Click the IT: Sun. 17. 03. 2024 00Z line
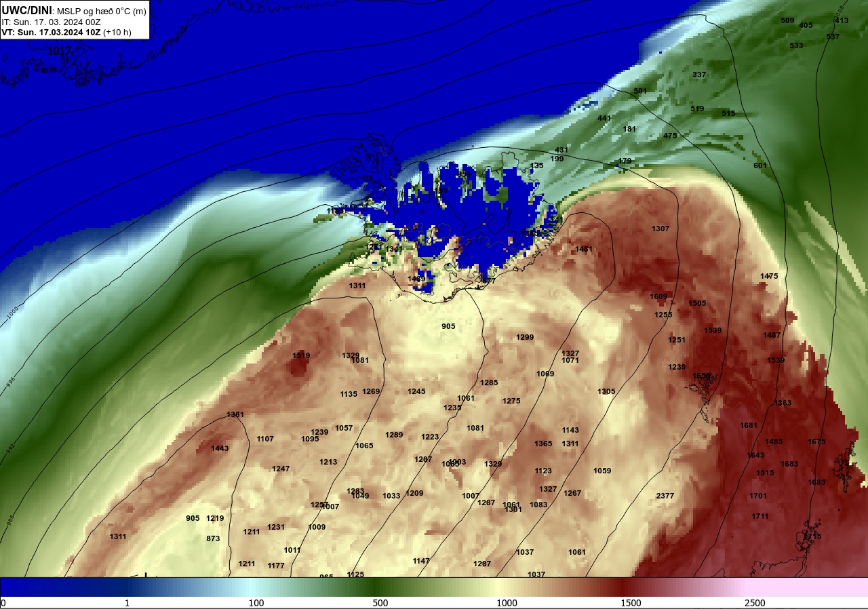The height and width of the screenshot is (609, 868). pos(52,22)
